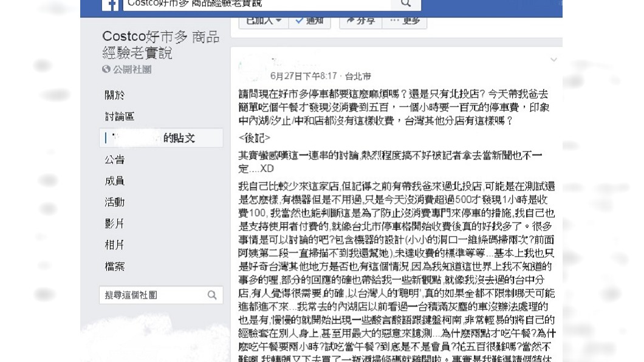
Task: Go to the 討論區 discussion tab
Action: (120, 117)
